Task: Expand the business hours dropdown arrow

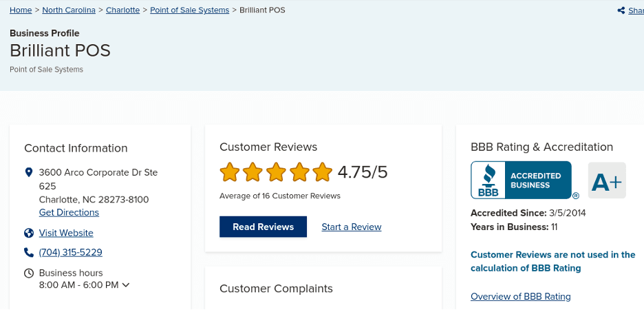Action: tap(126, 285)
